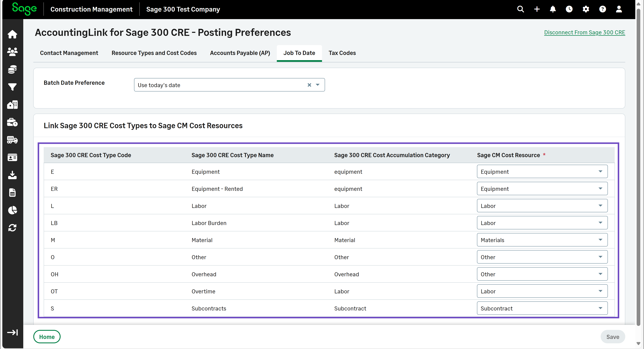The width and height of the screenshot is (644, 349).
Task: Click Construction Management header title
Action: click(92, 9)
